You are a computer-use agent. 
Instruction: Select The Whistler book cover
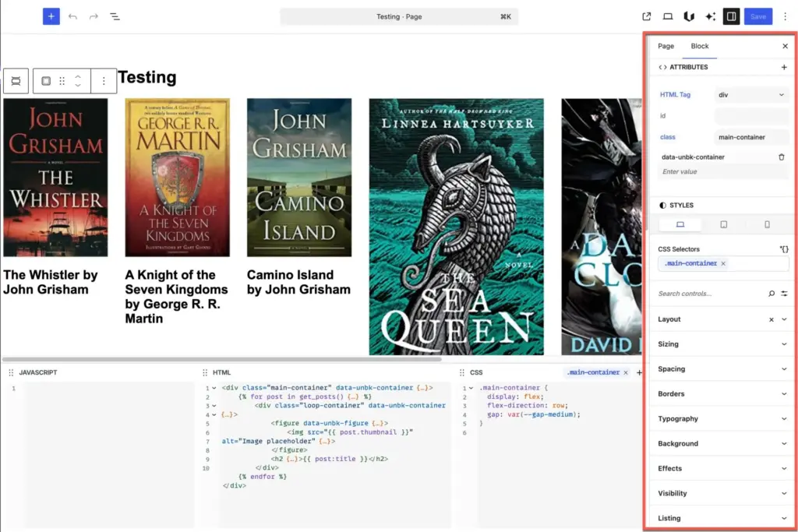[x=55, y=178]
